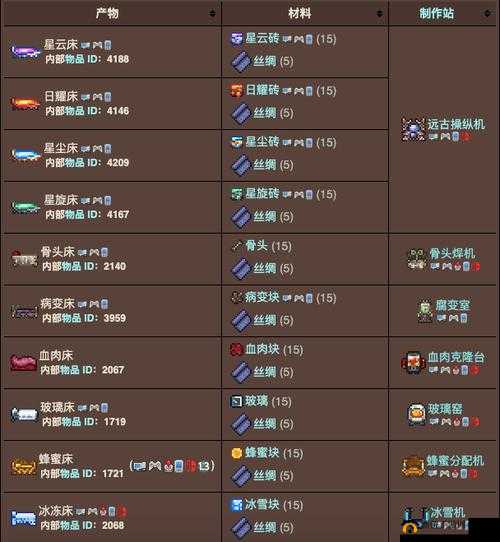Viewport: 500px width, 542px height.
Task: Sort the table by 制作站 column arrows
Action: 487,13
